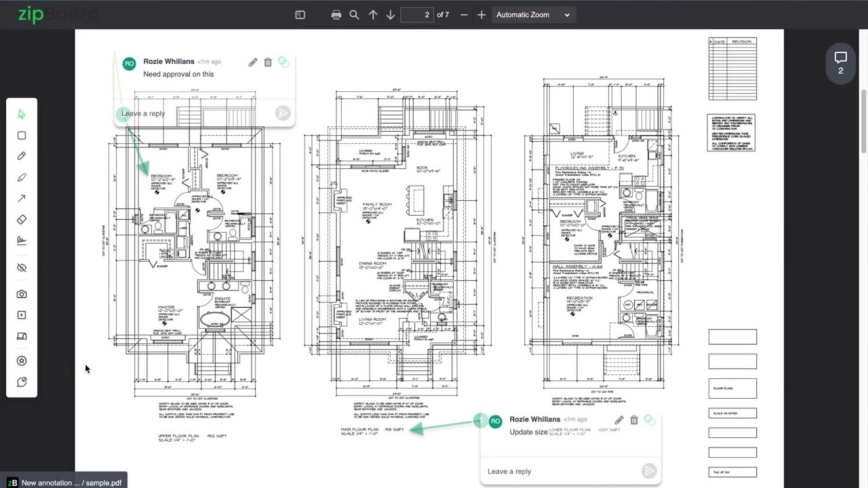Open the device view tool
Image resolution: width=868 pixels, height=488 pixels.
(x=21, y=336)
